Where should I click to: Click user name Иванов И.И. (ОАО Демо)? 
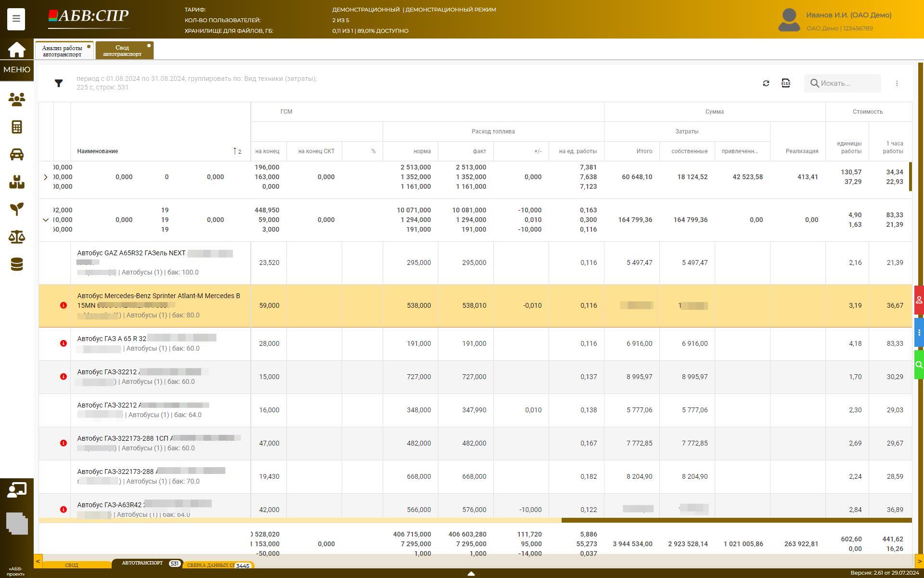click(848, 15)
